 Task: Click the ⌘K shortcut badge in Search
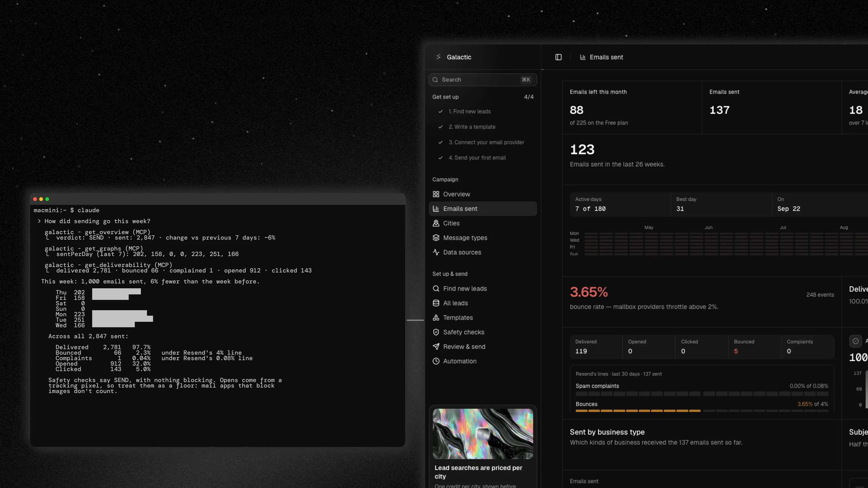click(526, 79)
